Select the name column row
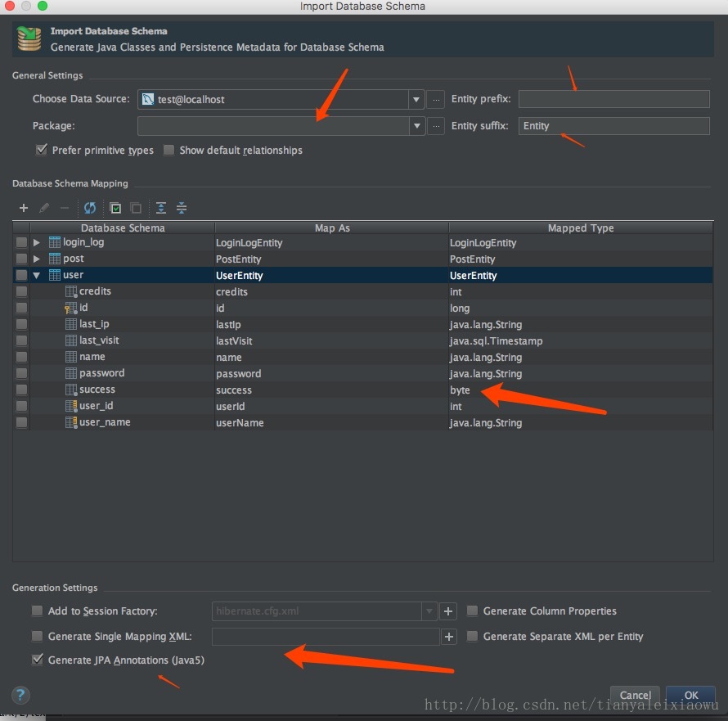The width and height of the screenshot is (728, 721). [x=363, y=358]
